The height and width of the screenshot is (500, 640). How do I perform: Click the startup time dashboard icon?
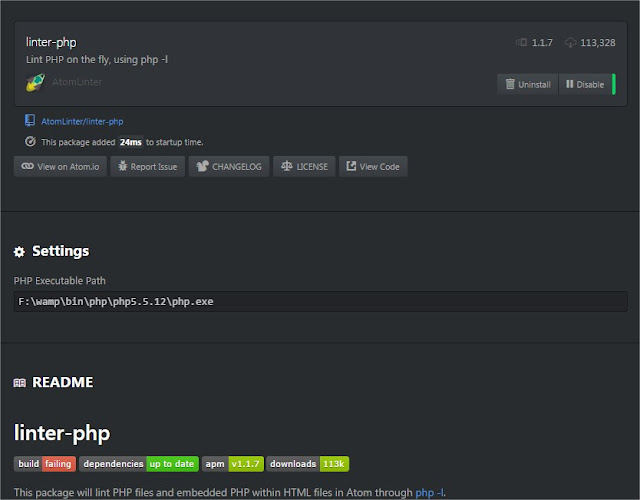[x=30, y=142]
